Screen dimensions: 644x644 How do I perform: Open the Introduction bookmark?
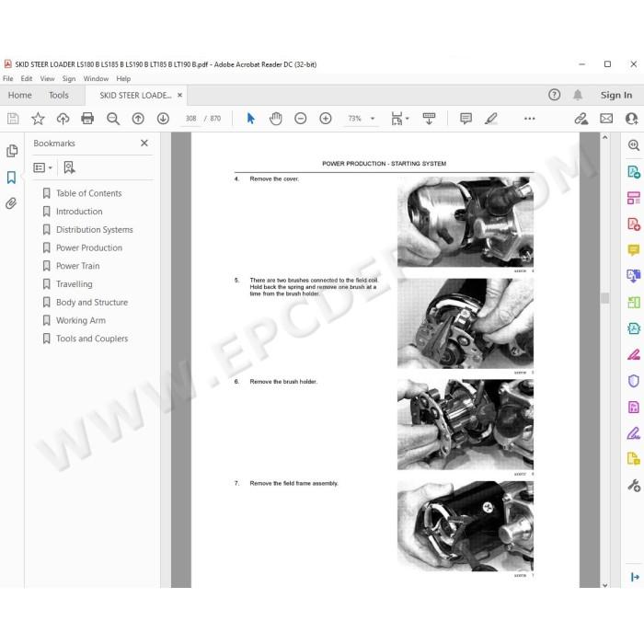[x=79, y=211]
